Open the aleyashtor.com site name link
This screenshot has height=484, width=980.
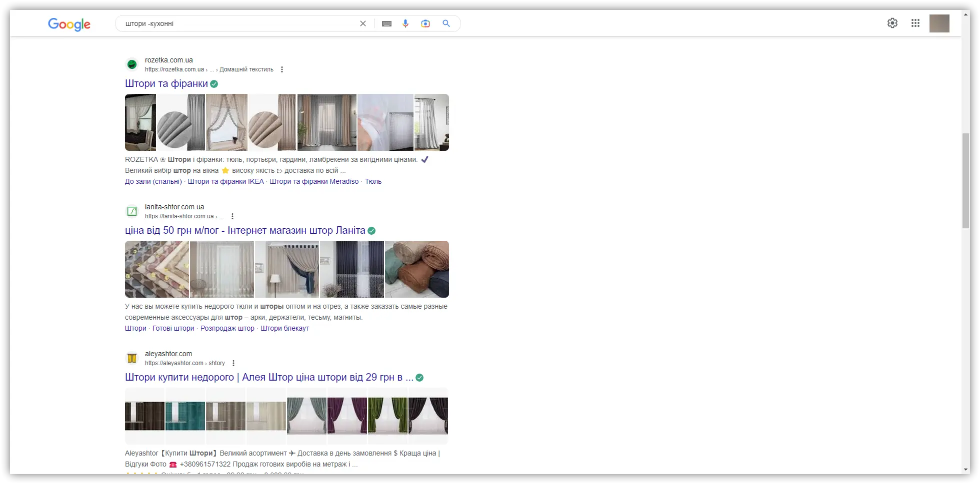tap(168, 354)
